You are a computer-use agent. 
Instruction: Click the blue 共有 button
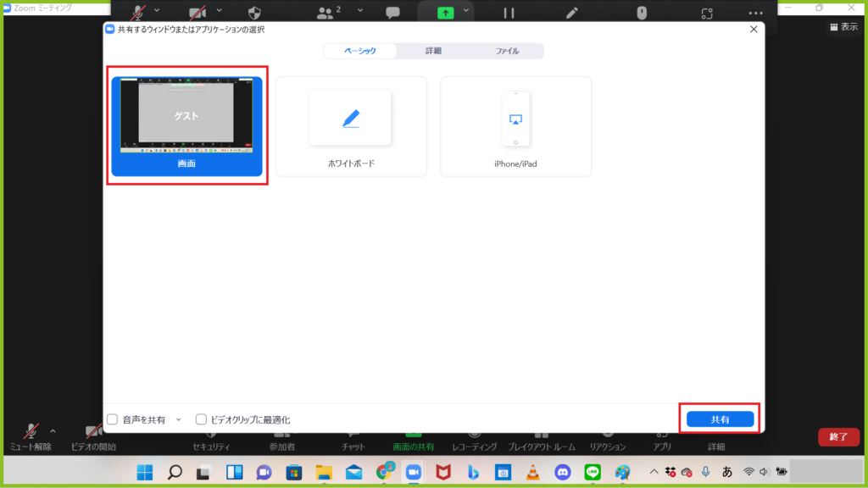pos(720,419)
